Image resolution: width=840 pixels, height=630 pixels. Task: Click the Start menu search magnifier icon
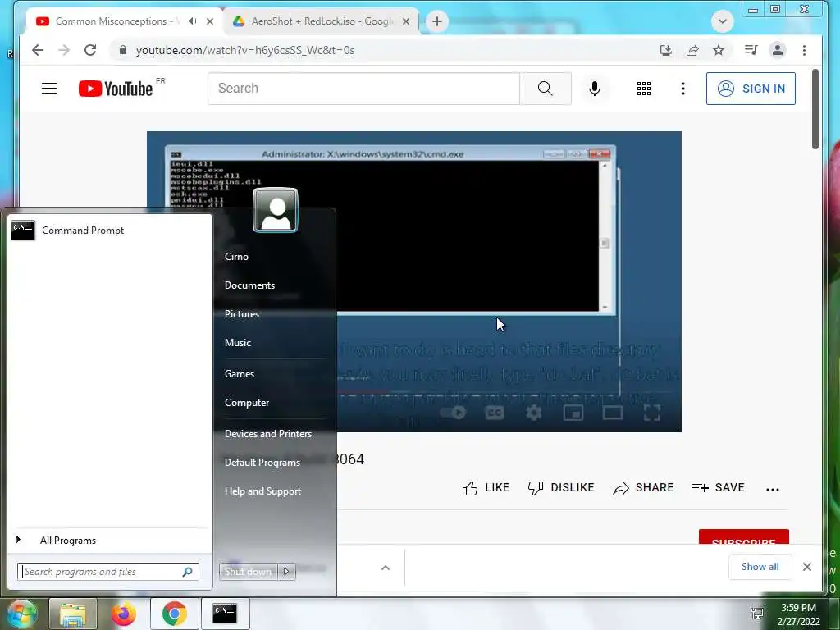[x=187, y=572]
